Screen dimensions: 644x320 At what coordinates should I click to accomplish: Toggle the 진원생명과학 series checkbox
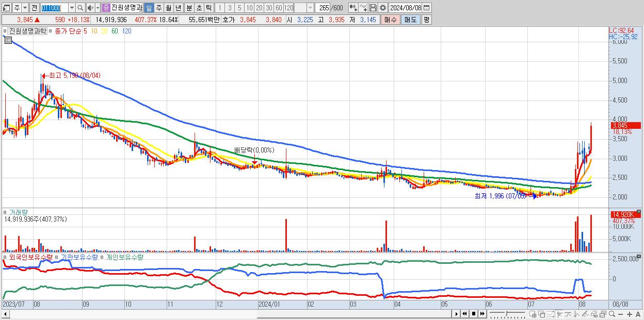click(6, 31)
